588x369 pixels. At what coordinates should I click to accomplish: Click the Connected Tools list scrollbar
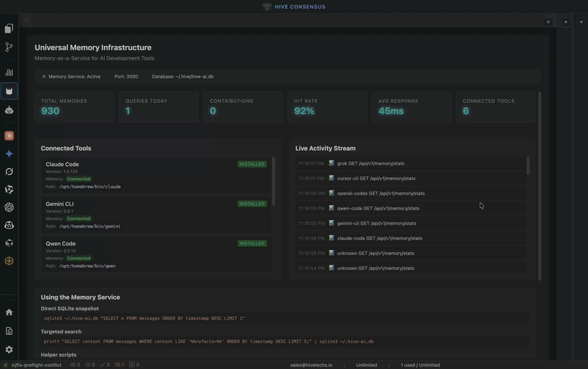(273, 181)
